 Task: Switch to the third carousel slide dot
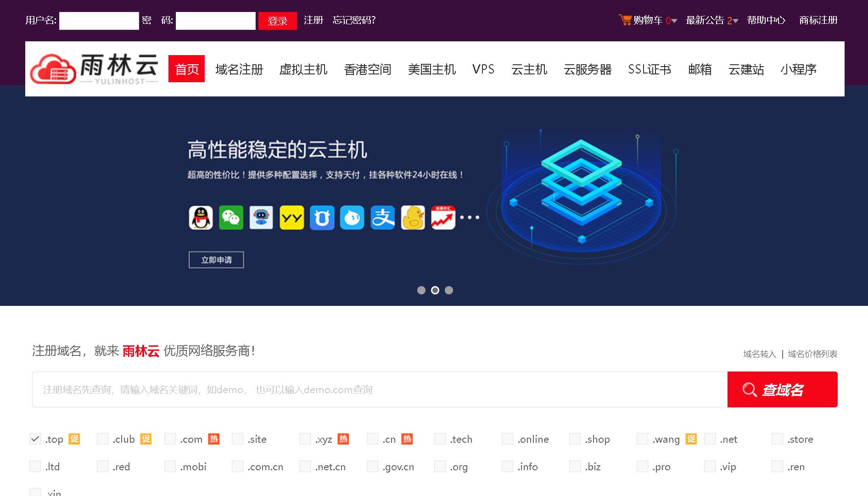point(449,290)
